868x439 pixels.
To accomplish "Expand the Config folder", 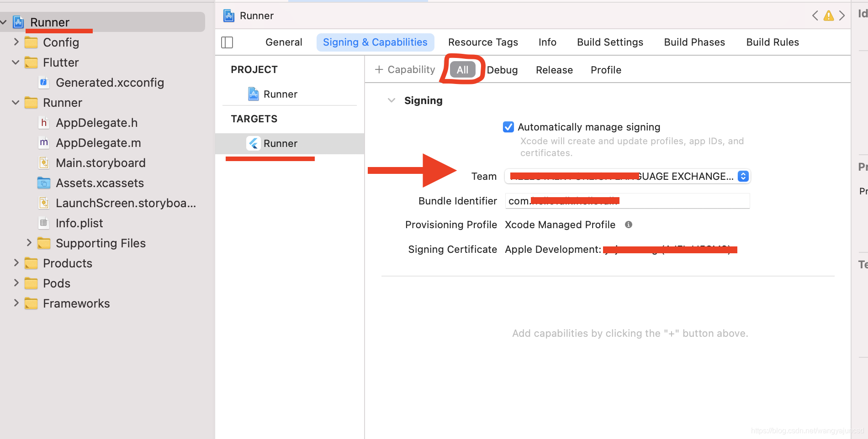I will 16,42.
